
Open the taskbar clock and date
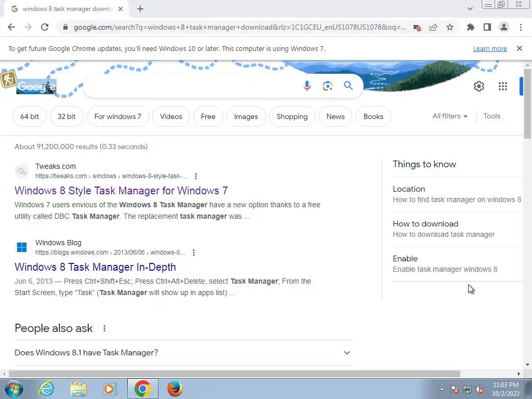(x=506, y=389)
